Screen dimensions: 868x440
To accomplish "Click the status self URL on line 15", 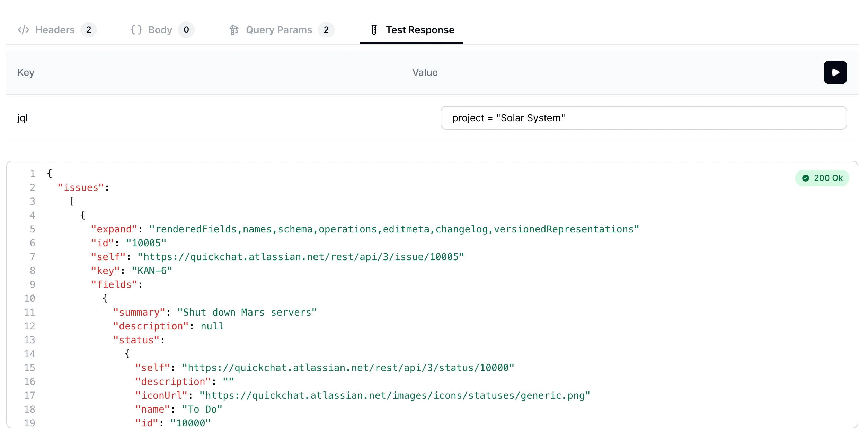I will tap(348, 368).
